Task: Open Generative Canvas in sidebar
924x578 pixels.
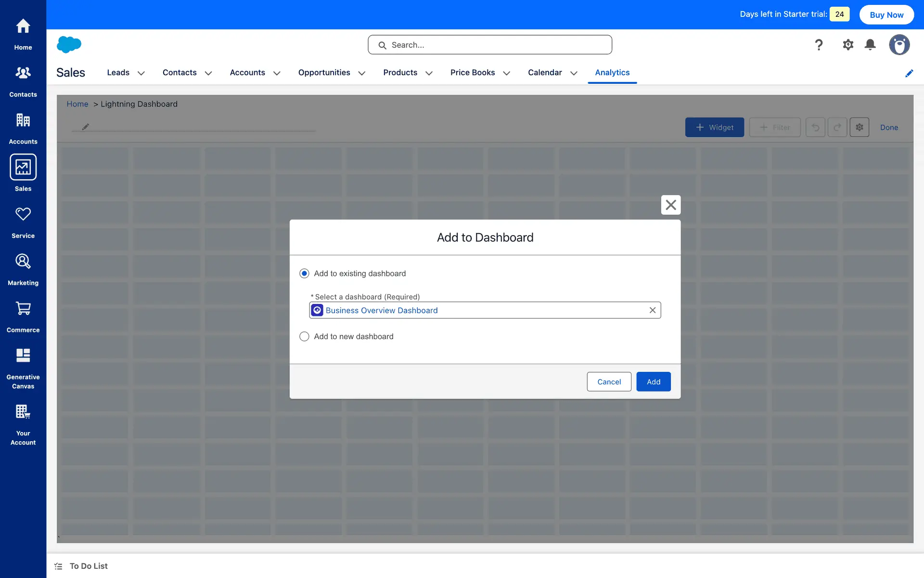Action: 23,356
